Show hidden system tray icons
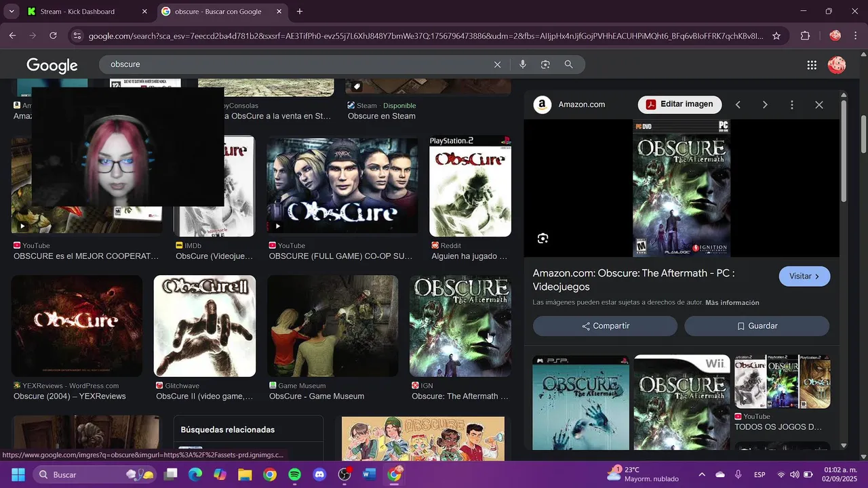The height and width of the screenshot is (488, 868). pyautogui.click(x=702, y=474)
